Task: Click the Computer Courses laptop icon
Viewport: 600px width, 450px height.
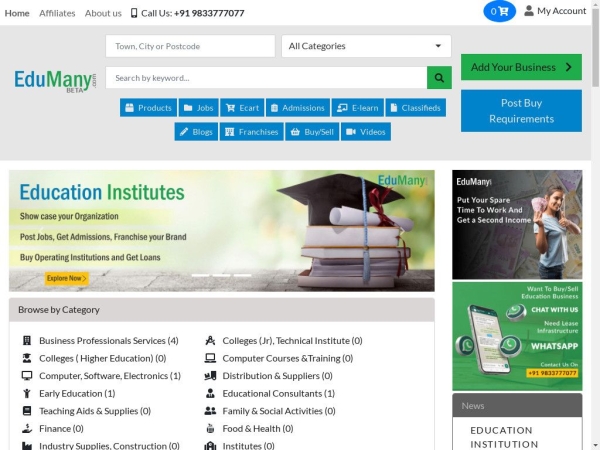Action: coord(210,358)
